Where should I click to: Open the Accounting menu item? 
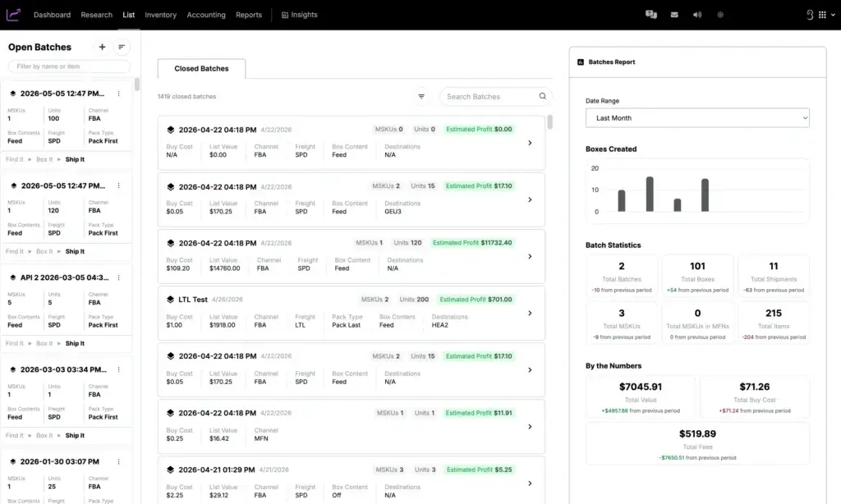pyautogui.click(x=206, y=15)
